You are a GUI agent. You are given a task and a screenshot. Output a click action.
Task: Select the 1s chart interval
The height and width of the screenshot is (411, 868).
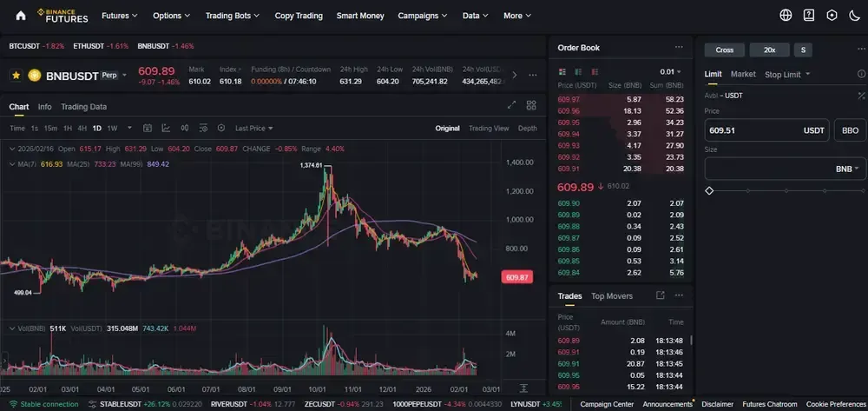coord(35,128)
